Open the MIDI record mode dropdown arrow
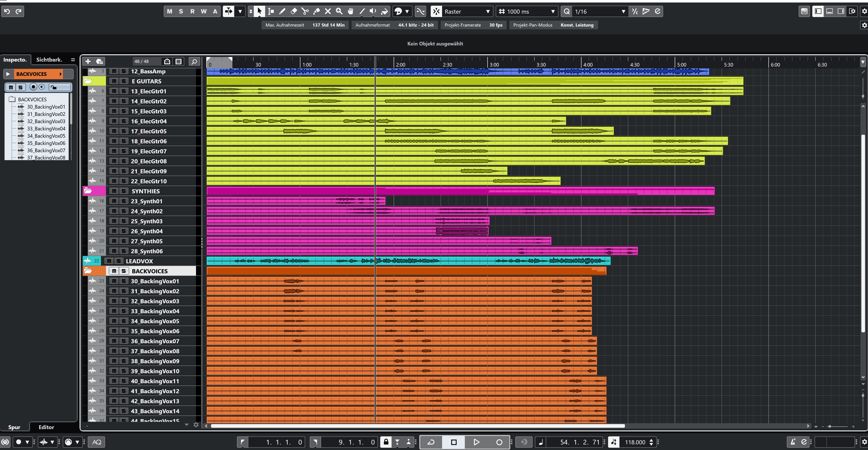The height and width of the screenshot is (450, 868). 77,442
